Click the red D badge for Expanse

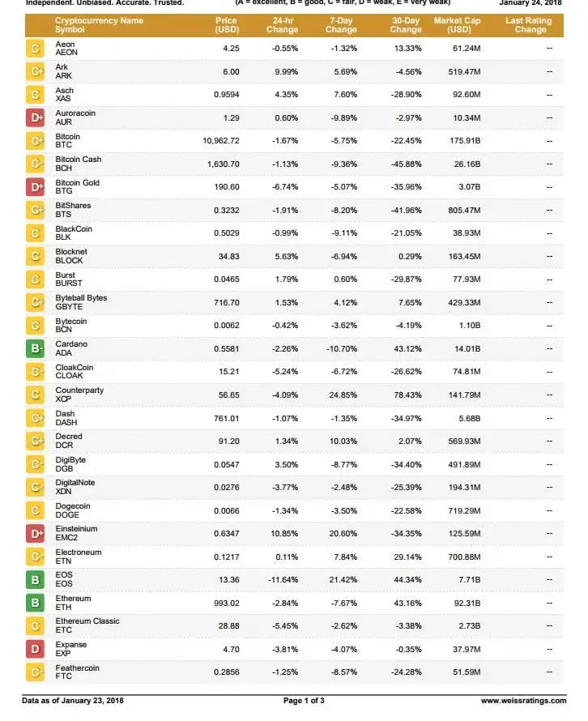36,649
